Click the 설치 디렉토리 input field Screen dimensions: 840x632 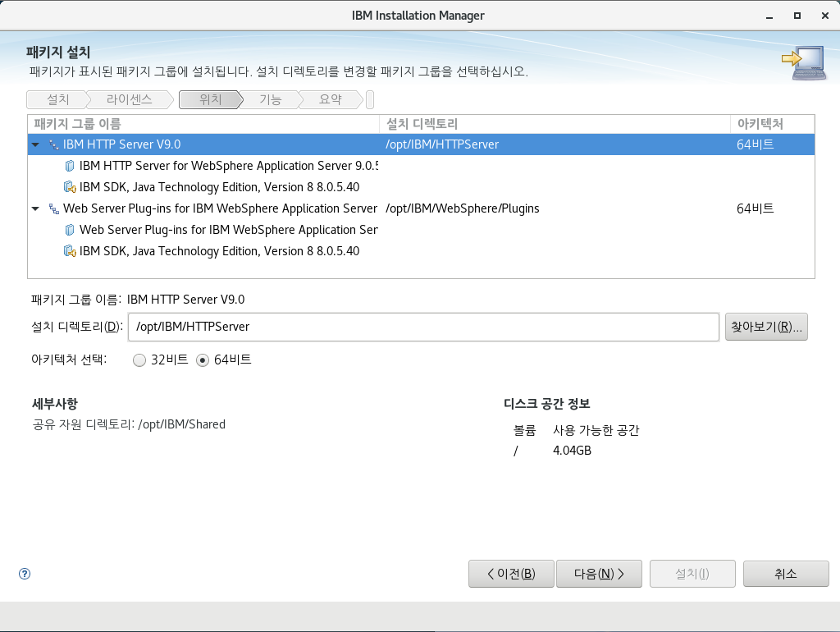pyautogui.click(x=423, y=327)
